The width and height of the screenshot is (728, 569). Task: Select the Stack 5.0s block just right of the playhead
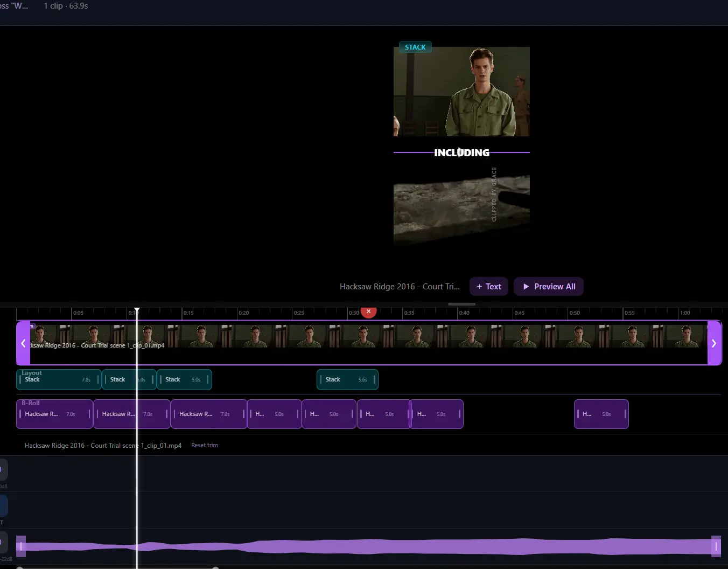click(x=184, y=379)
